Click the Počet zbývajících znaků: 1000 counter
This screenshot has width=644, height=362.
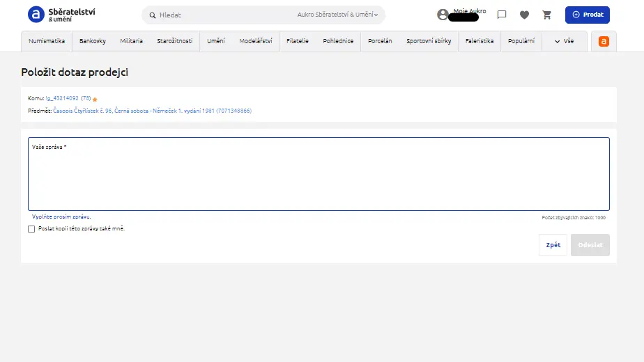coord(574,217)
